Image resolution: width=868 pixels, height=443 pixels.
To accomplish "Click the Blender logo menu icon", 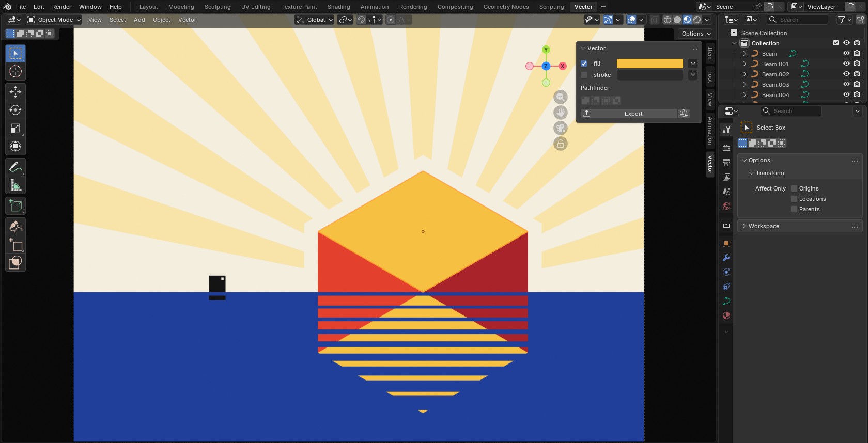I will coord(7,7).
